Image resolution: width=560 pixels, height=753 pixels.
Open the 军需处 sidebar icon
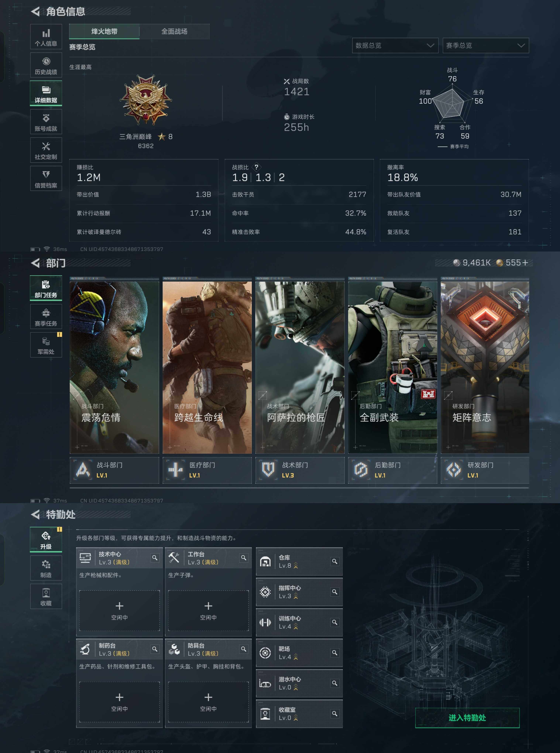46,345
